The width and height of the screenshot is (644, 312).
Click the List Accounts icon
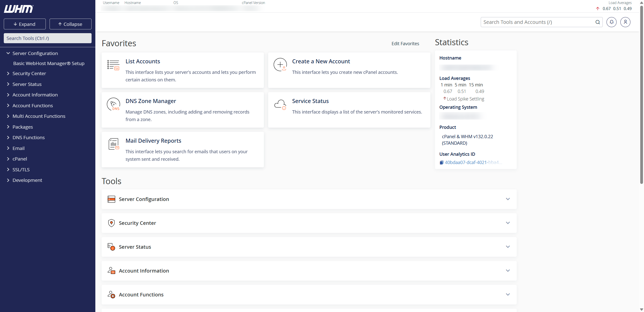[113, 65]
